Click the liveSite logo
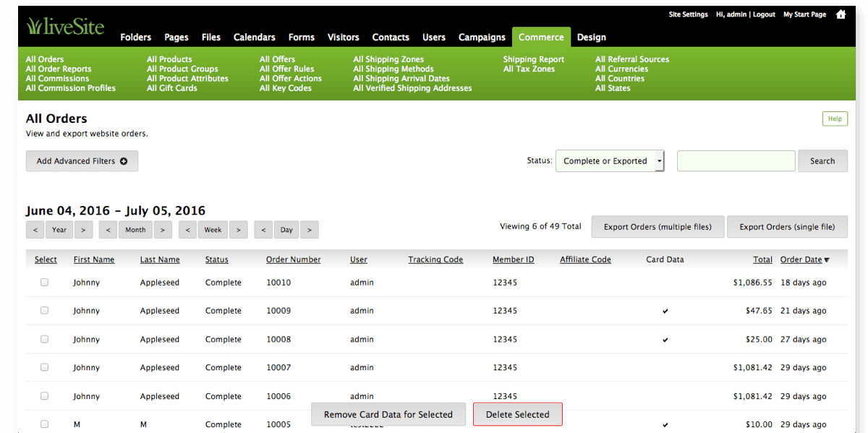The image size is (868, 433). [x=65, y=27]
